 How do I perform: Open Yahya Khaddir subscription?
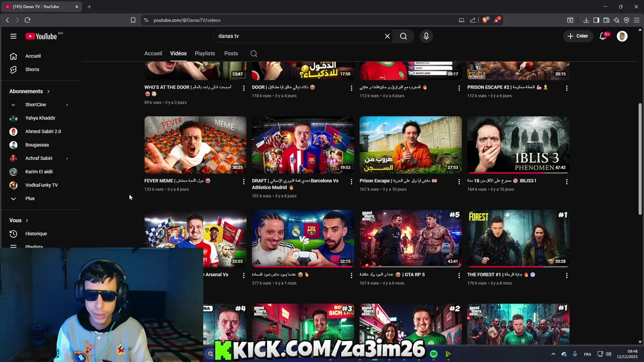point(40,118)
